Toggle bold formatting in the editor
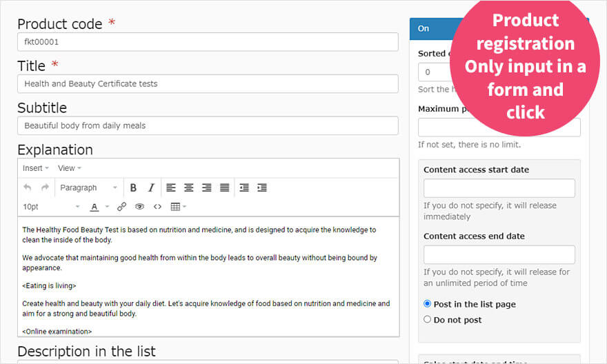Screen dimensions: 607x364 (133, 188)
